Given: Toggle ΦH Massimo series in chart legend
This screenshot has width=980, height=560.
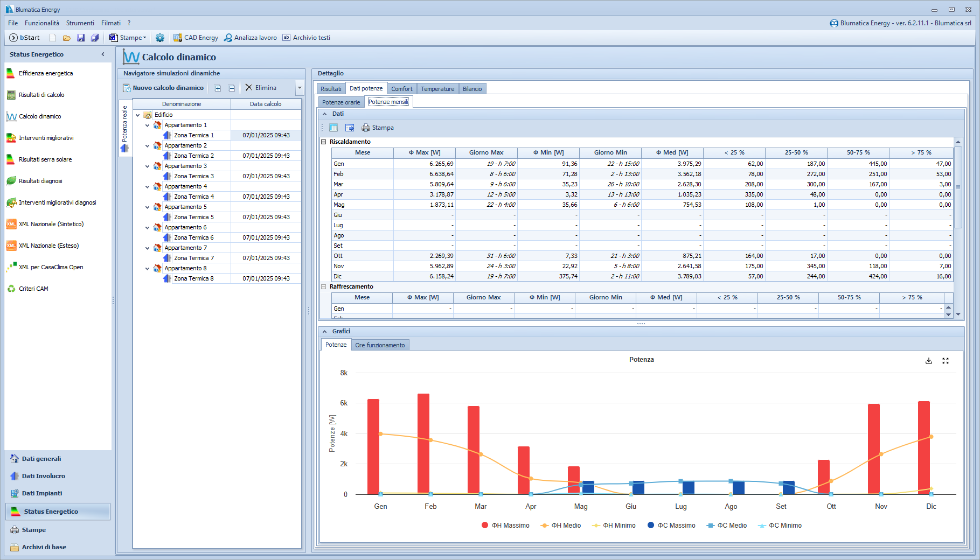Looking at the screenshot, I should tap(505, 526).
